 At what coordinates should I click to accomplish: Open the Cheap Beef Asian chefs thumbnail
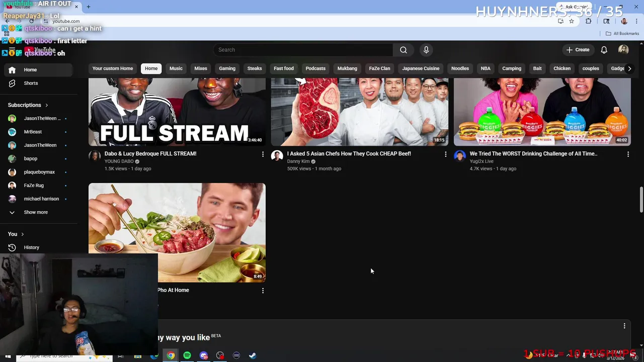point(360,112)
